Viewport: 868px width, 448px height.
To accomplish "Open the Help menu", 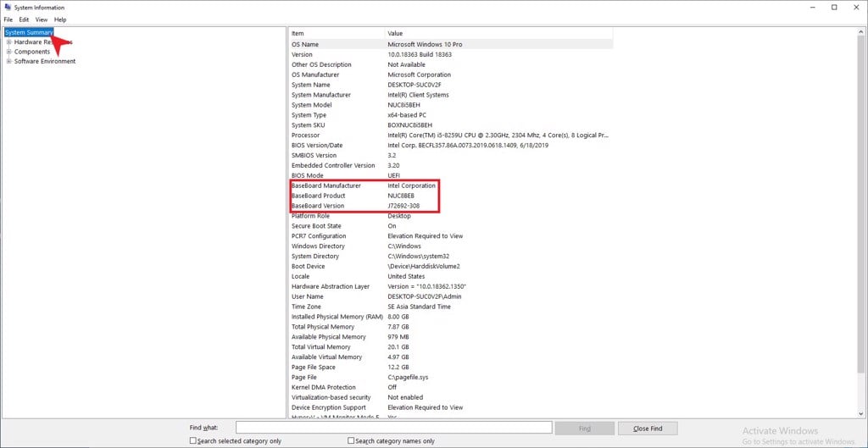I will click(x=60, y=19).
